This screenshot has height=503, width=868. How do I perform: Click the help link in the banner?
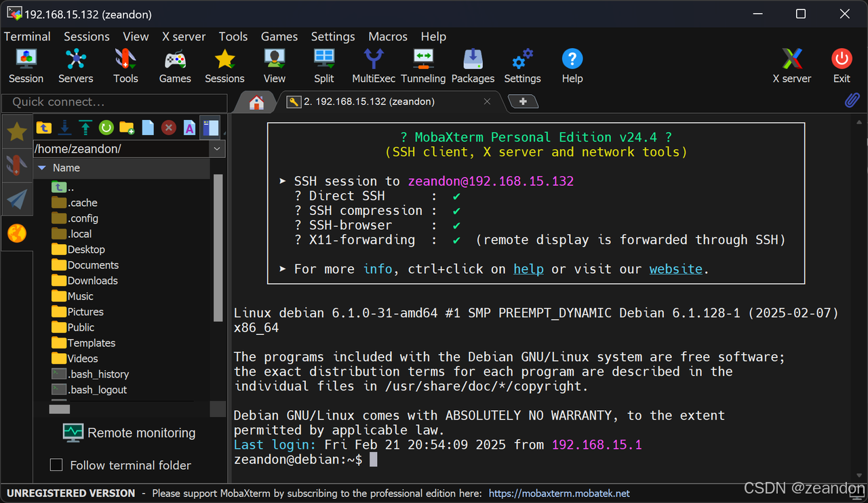point(528,269)
